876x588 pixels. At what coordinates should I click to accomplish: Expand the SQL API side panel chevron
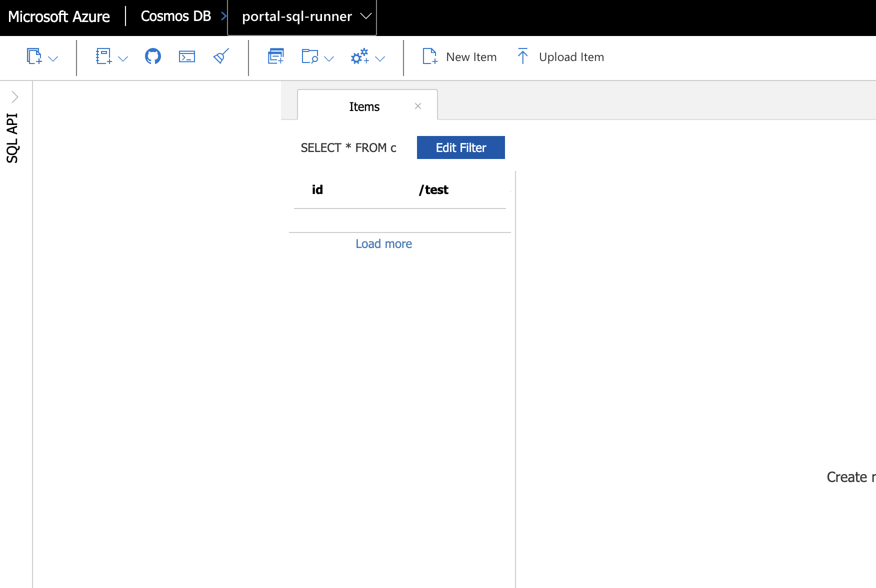(x=14, y=96)
